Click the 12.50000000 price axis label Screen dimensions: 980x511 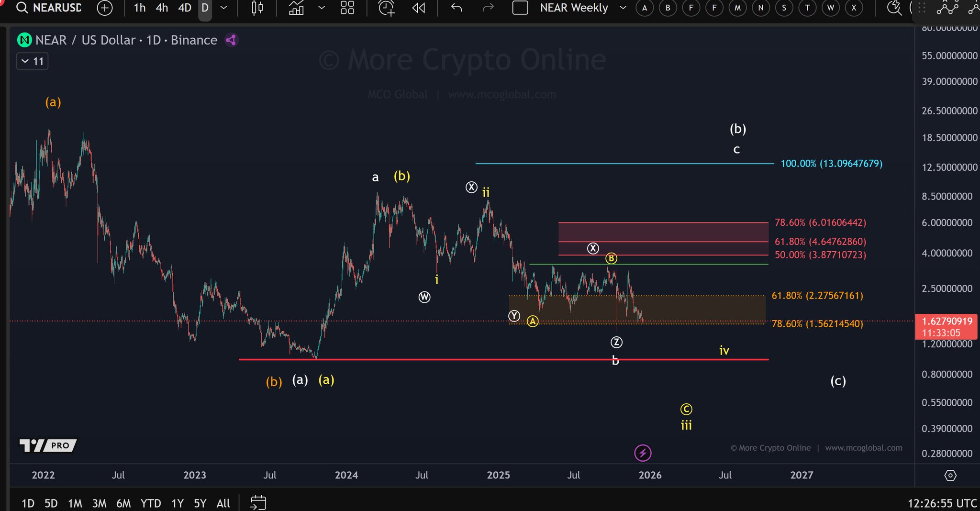[x=949, y=167]
